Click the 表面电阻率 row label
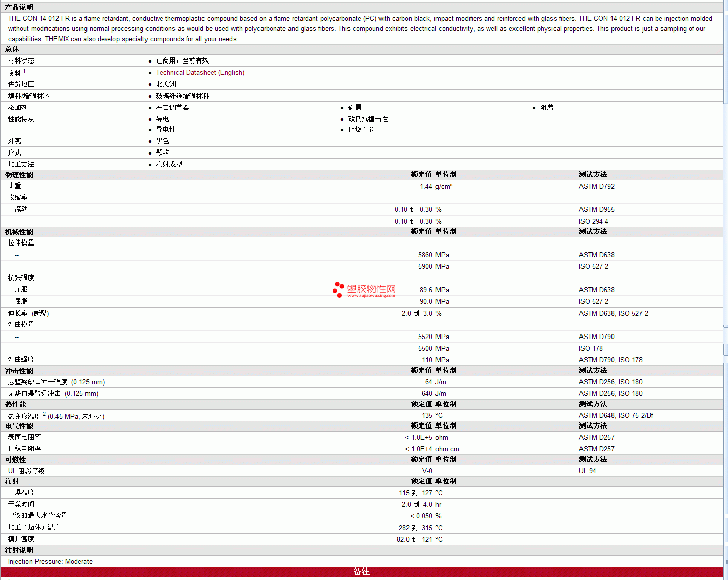 24,437
